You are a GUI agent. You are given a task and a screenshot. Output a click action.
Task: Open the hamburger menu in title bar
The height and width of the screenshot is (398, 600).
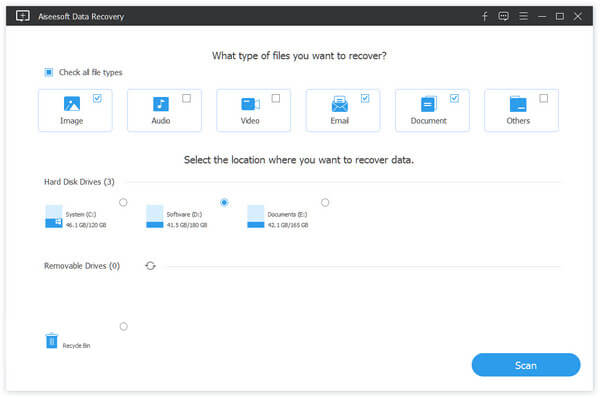(x=523, y=16)
